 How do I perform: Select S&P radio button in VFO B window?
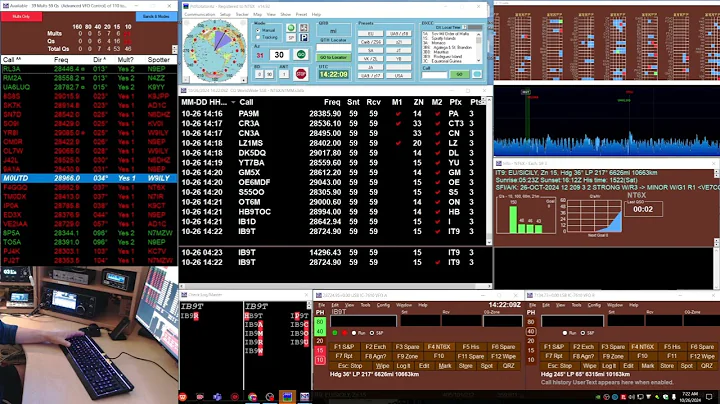pyautogui.click(x=583, y=333)
